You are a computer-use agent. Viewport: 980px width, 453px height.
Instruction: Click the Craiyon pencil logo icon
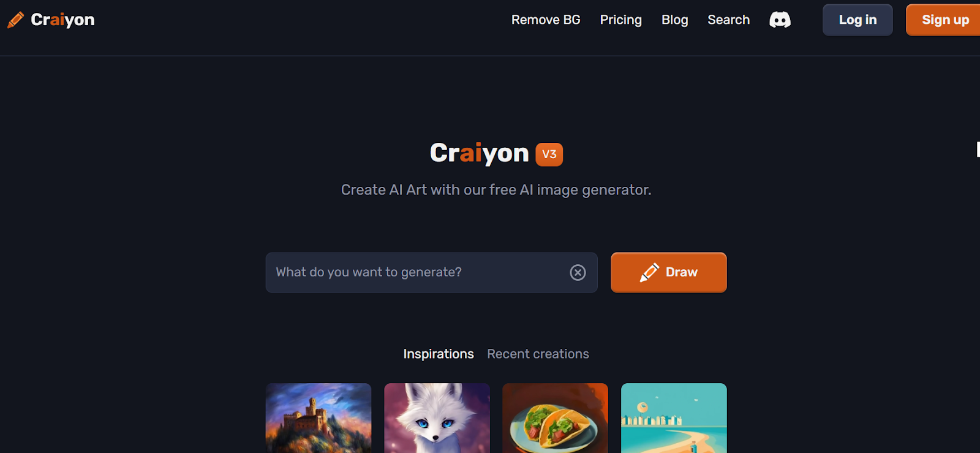(15, 20)
